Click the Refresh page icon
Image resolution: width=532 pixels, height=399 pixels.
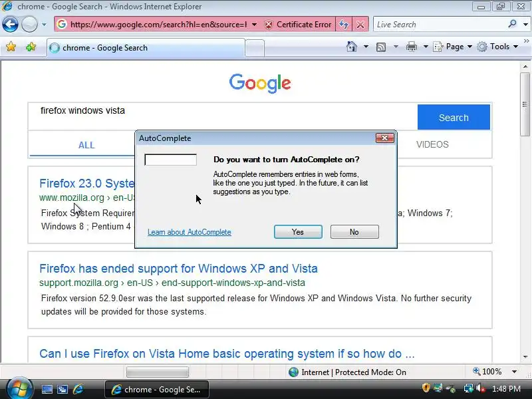(344, 25)
